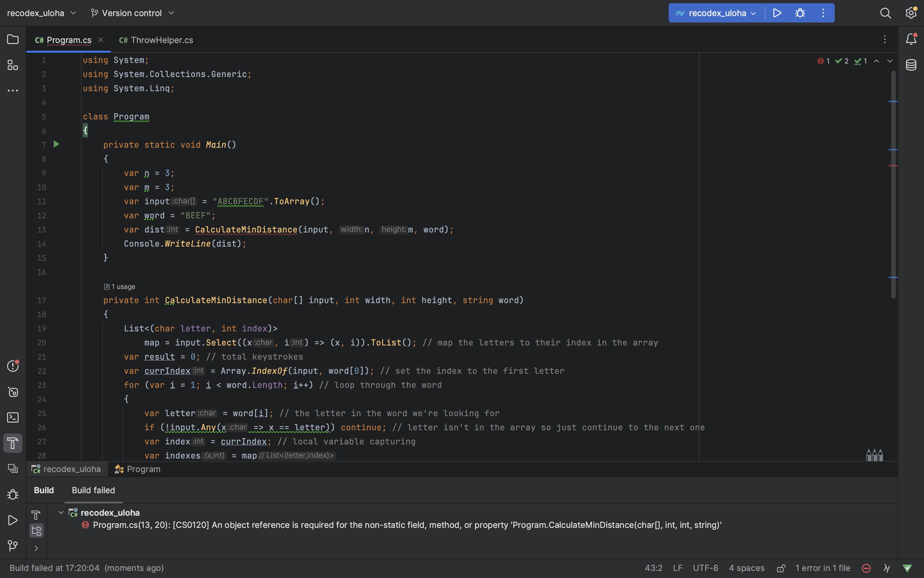This screenshot has width=924, height=578.
Task: Click recodex_uloha breadcrumb
Action: 66,469
